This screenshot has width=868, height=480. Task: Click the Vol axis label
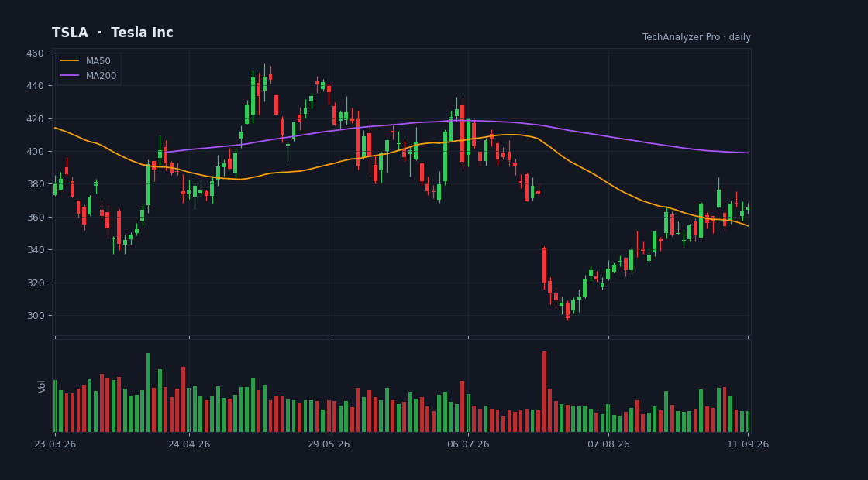tap(42, 386)
